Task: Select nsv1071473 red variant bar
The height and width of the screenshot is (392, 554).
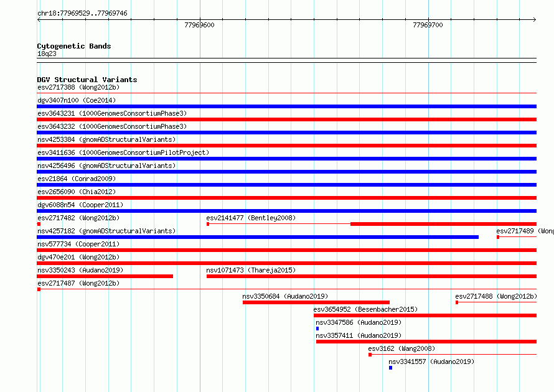Action: (x=372, y=276)
